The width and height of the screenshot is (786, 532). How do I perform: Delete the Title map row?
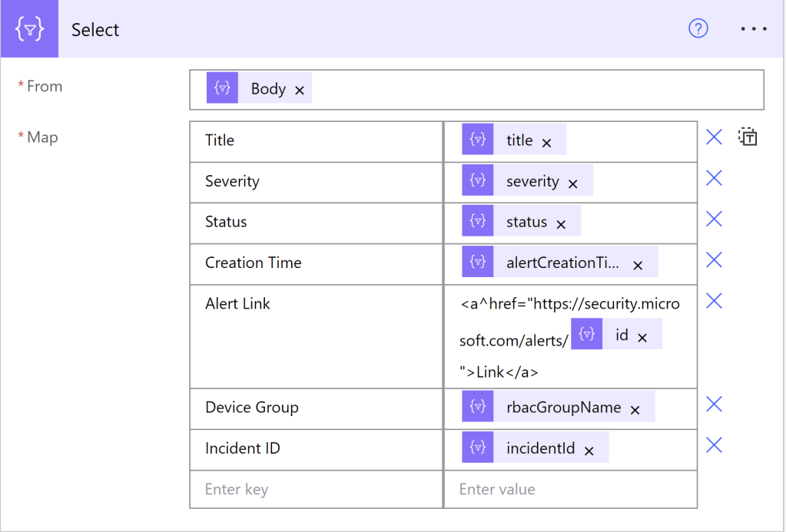tap(714, 137)
